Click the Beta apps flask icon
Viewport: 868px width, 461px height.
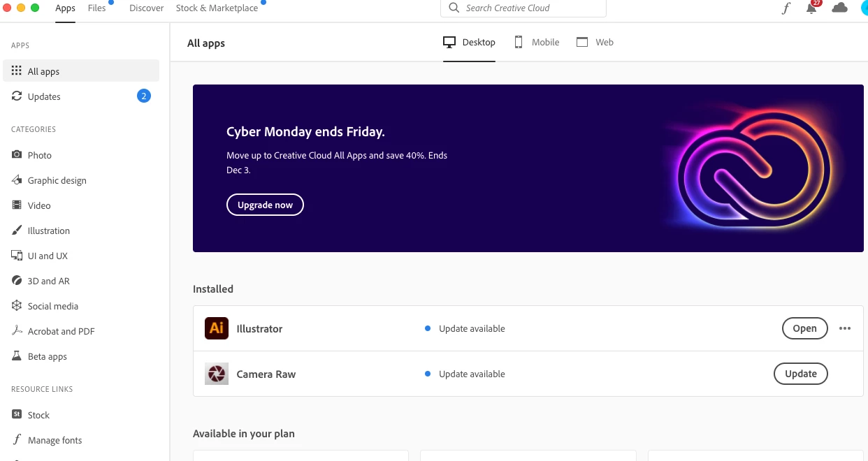pyautogui.click(x=17, y=356)
